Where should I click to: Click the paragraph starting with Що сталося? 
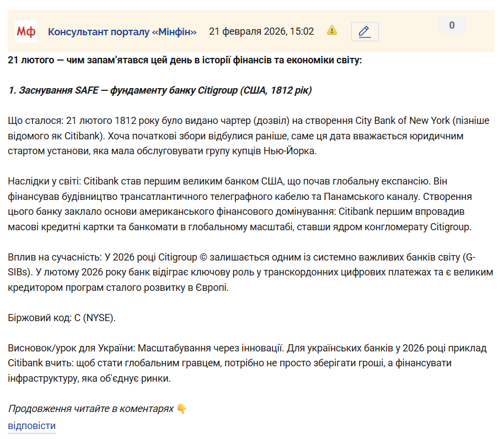click(x=249, y=136)
